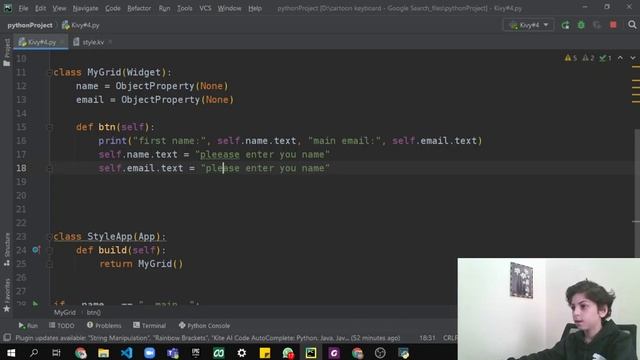The width and height of the screenshot is (640, 360).
Task: Click the line number 19 in gutter
Action: 21,182
